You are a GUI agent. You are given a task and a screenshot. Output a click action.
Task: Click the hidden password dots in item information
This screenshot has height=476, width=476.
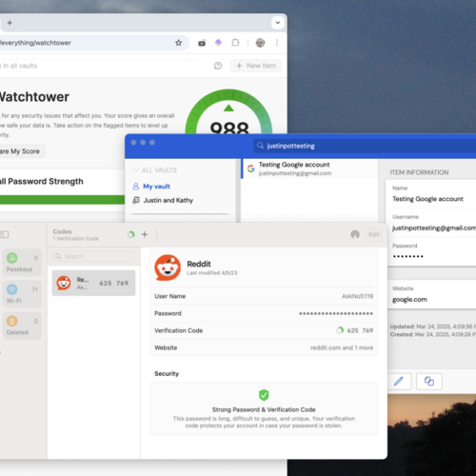(408, 256)
